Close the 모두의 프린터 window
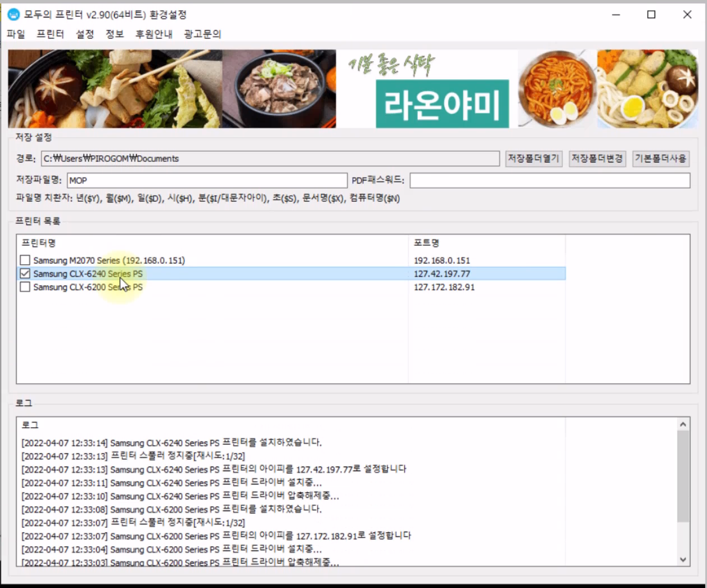This screenshot has width=707, height=588. tap(687, 15)
